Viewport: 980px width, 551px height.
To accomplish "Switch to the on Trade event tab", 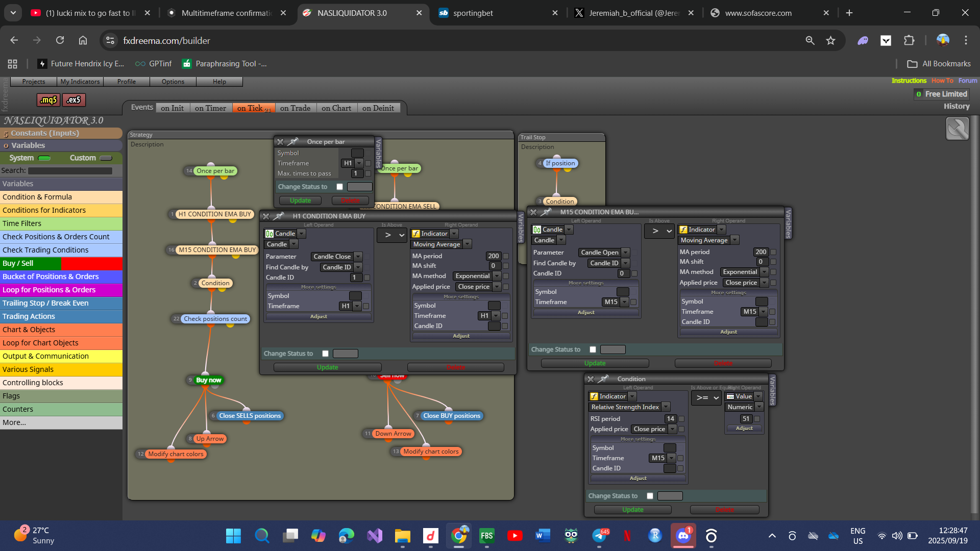I will pyautogui.click(x=295, y=108).
